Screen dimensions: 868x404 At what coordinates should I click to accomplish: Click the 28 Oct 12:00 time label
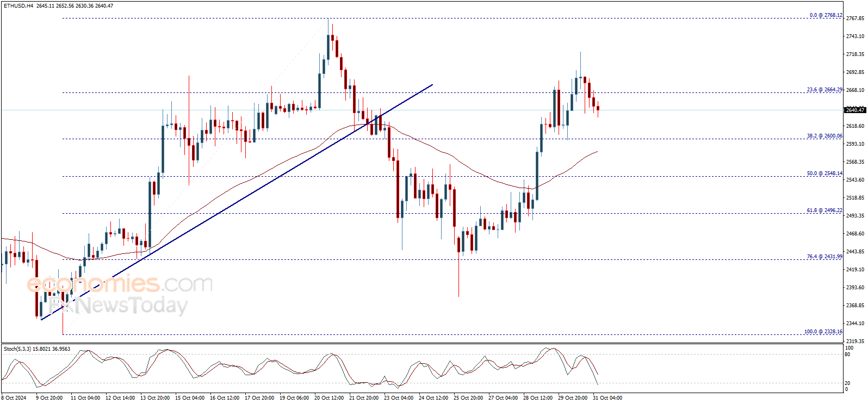point(538,398)
